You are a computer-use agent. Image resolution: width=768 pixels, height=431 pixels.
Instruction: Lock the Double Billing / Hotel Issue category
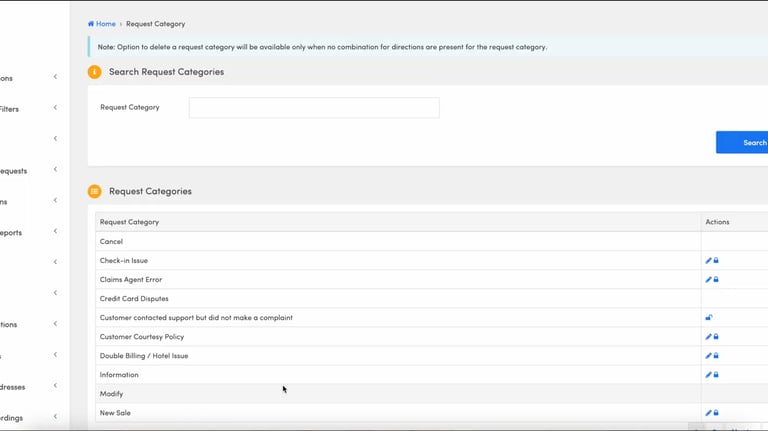click(716, 356)
